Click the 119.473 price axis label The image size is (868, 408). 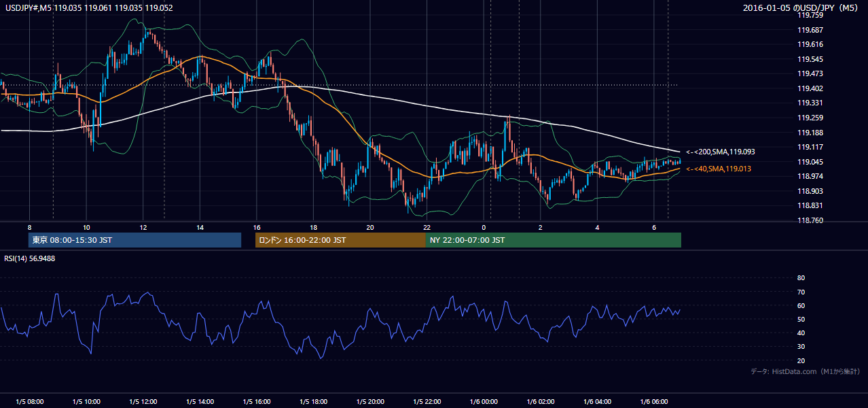(810, 73)
